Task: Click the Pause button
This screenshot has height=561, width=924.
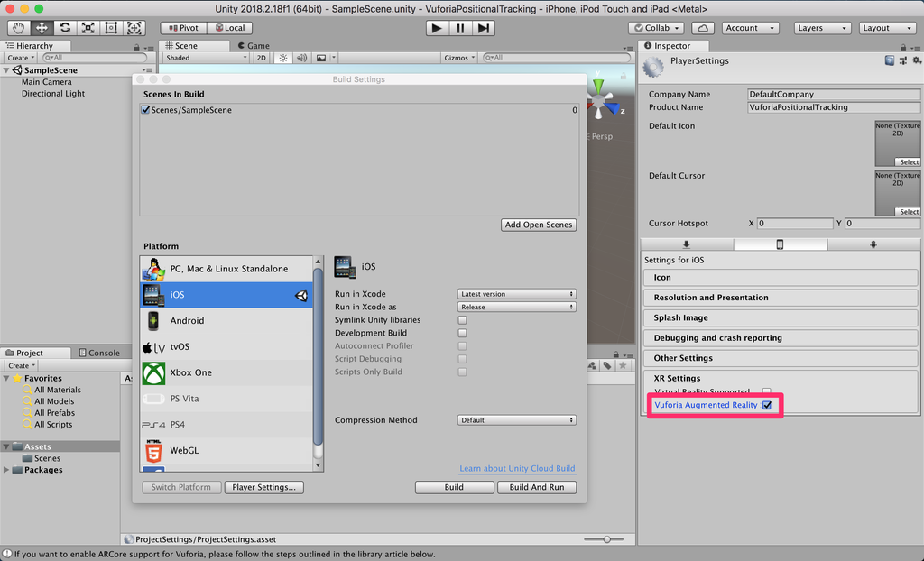Action: click(x=460, y=28)
